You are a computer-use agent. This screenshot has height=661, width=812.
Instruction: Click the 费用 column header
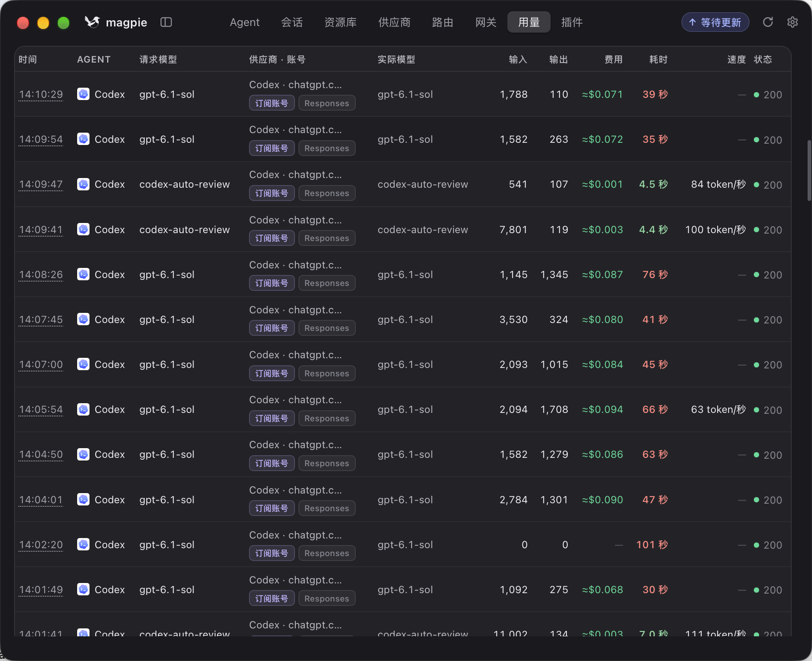click(614, 59)
